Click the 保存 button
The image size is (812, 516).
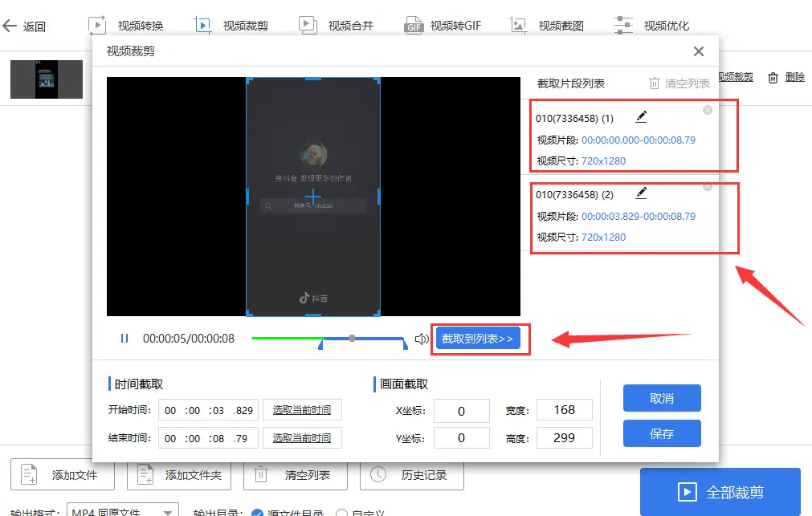click(x=662, y=433)
